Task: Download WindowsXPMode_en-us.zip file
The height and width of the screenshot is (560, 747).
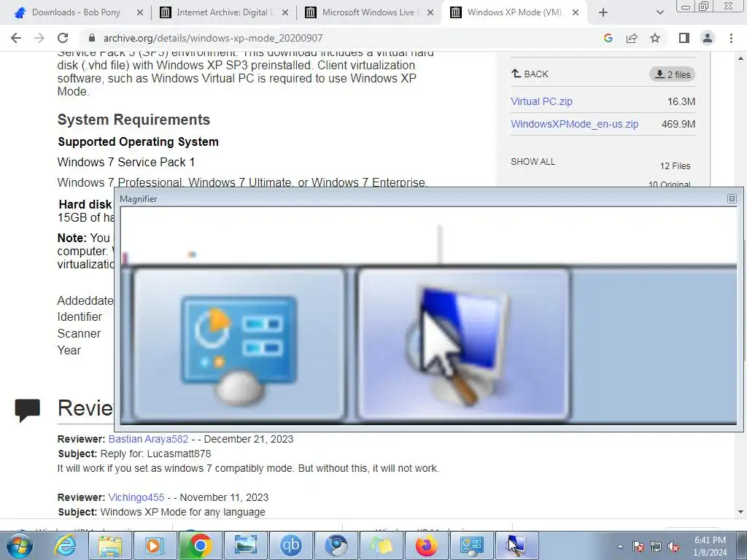Action: click(x=575, y=124)
